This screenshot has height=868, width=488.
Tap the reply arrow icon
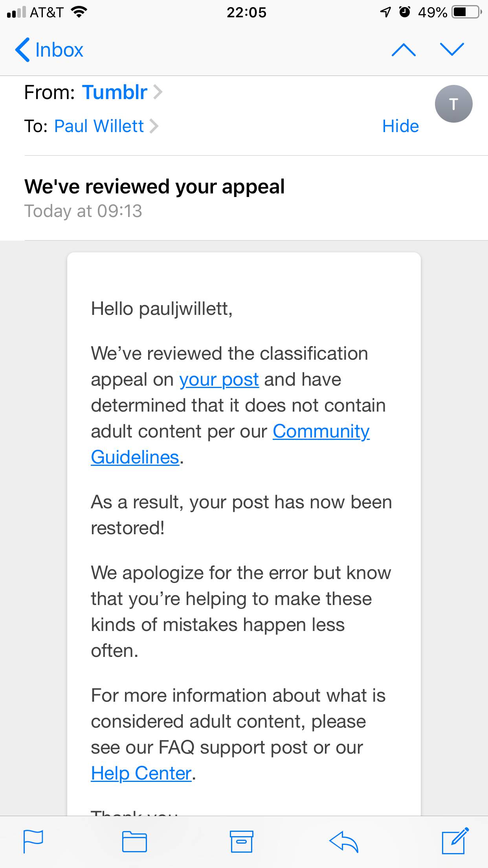[x=344, y=841]
